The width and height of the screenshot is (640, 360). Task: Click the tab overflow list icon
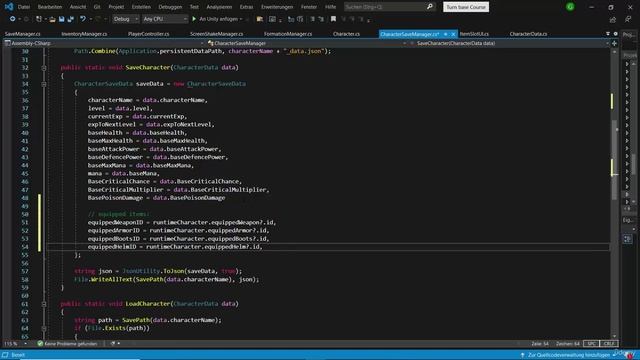pos(608,34)
